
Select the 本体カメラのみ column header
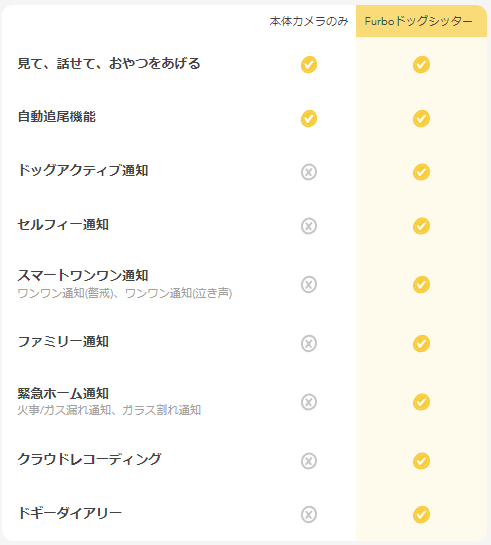(x=309, y=21)
